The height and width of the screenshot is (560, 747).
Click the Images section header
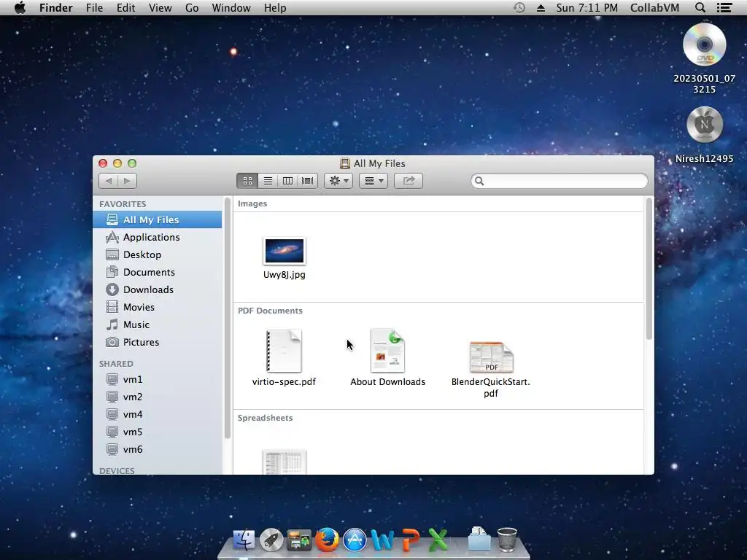tap(252, 204)
